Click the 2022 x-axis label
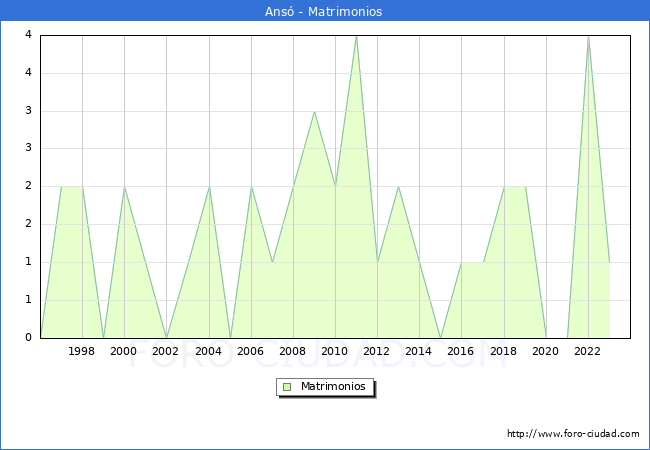The height and width of the screenshot is (450, 650). point(587,351)
